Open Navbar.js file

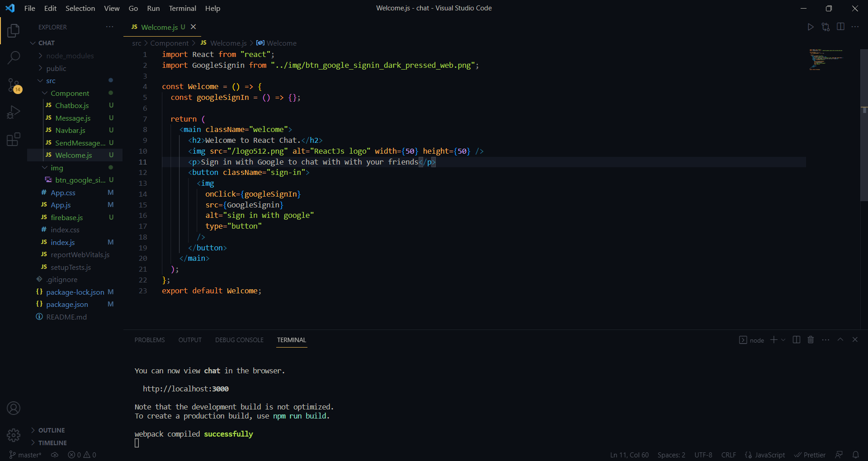point(75,130)
